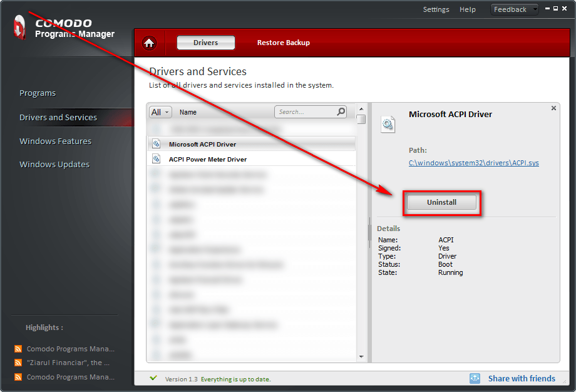Open the first RSS highlight feed icon

[18, 349]
